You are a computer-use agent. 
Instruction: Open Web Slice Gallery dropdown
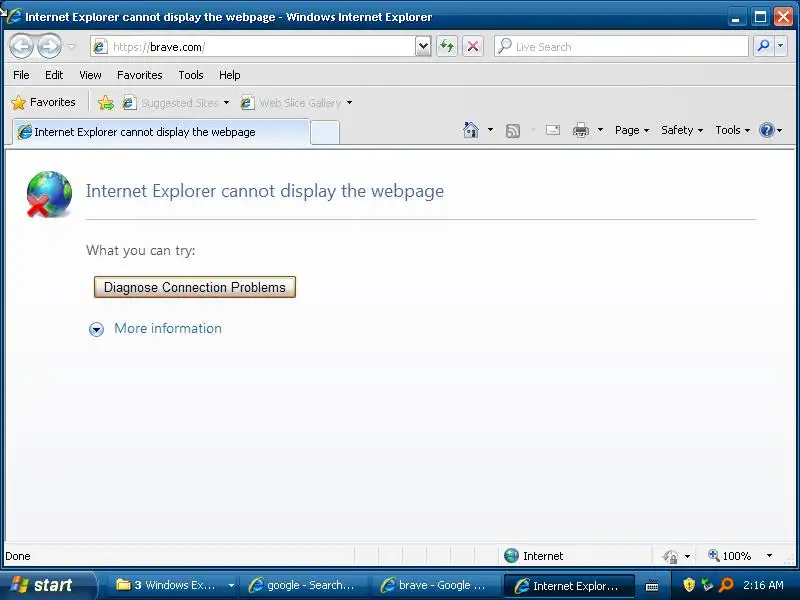(x=297, y=103)
